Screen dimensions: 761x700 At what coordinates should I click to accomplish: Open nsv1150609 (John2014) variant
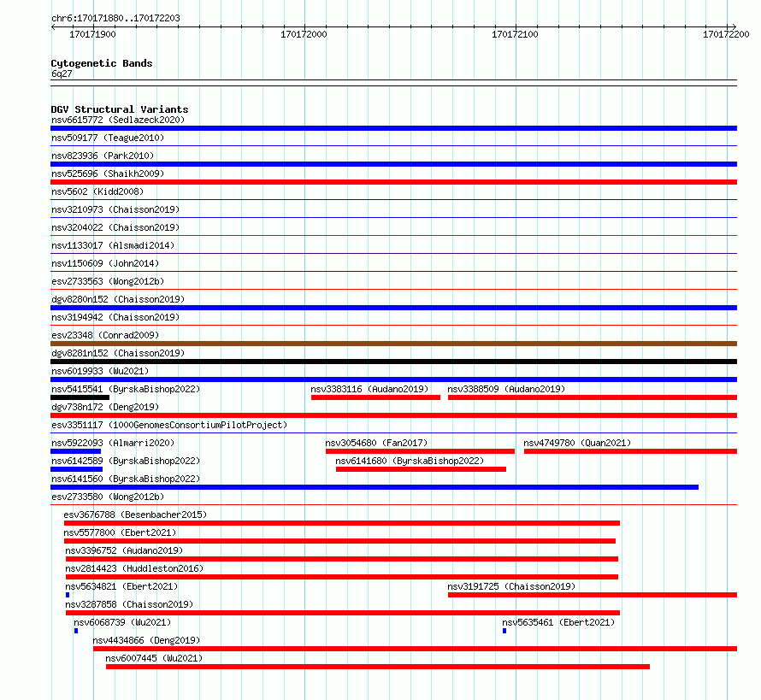[105, 263]
